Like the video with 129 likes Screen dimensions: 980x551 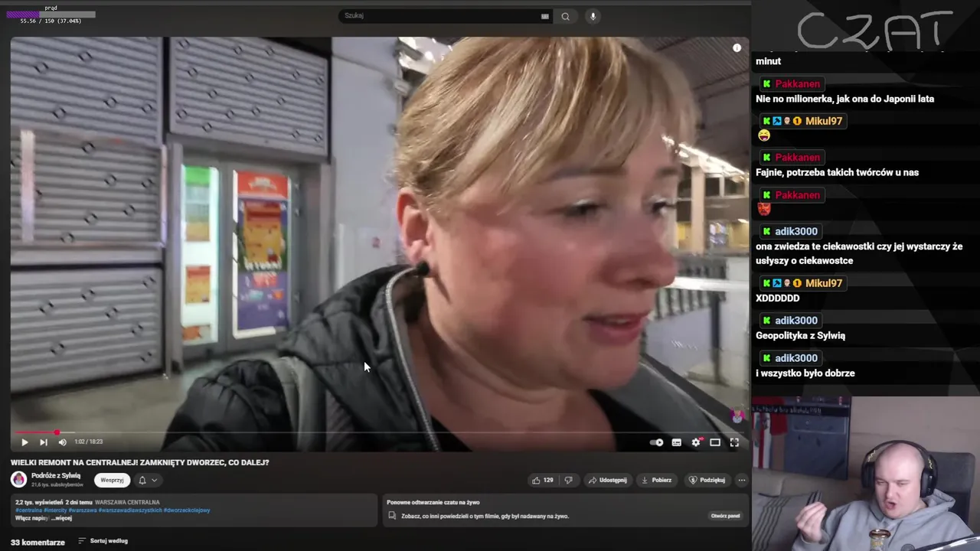543,480
